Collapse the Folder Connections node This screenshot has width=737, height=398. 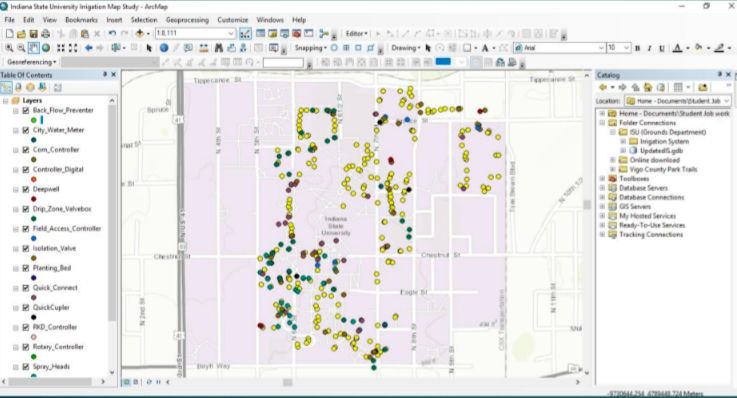(x=603, y=123)
